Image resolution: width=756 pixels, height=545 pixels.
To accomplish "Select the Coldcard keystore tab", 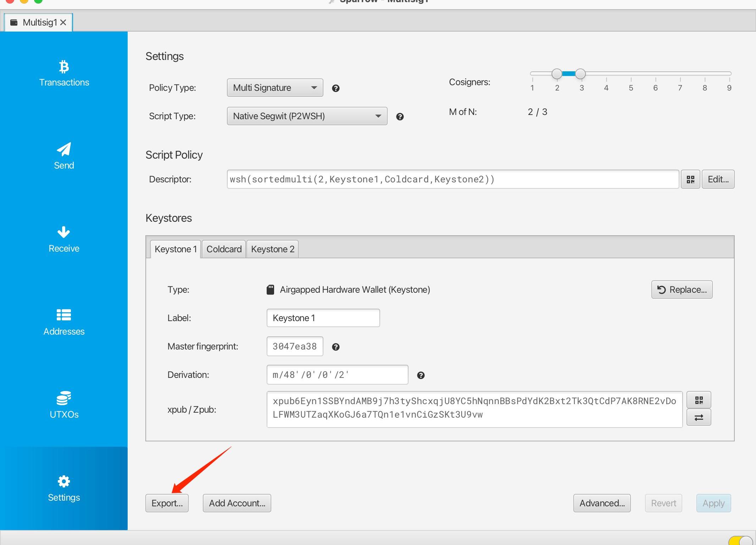I will pyautogui.click(x=224, y=249).
